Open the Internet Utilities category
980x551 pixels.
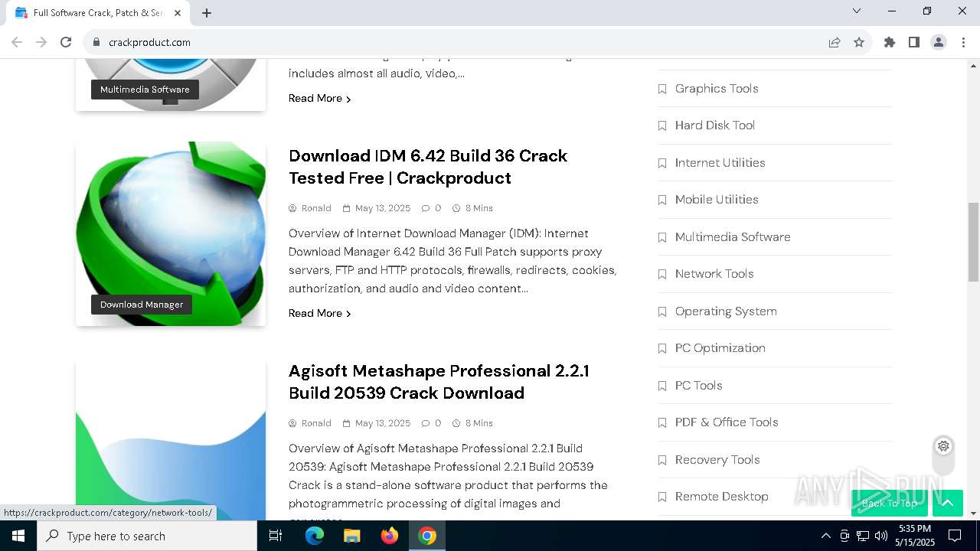click(720, 162)
